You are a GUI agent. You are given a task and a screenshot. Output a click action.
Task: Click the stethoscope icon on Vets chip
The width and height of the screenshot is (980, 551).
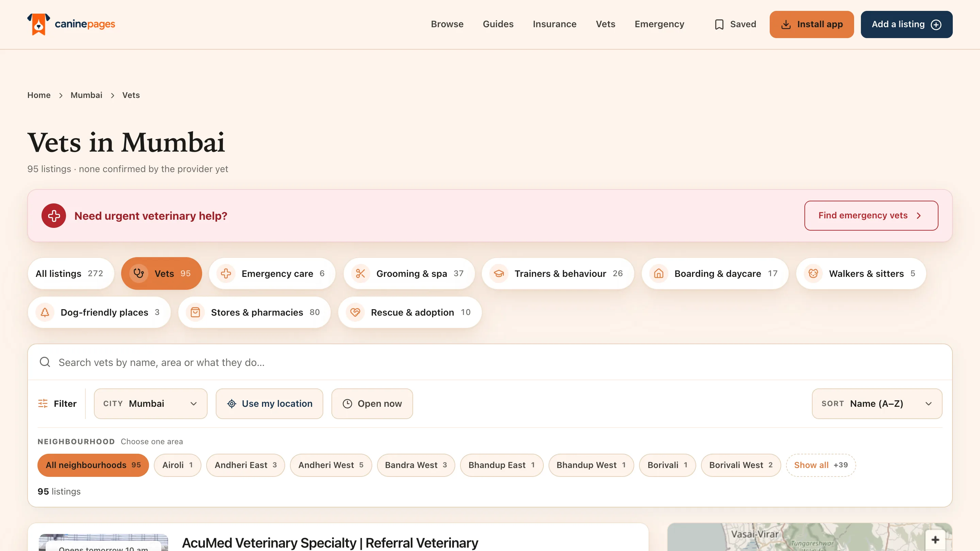pos(139,273)
